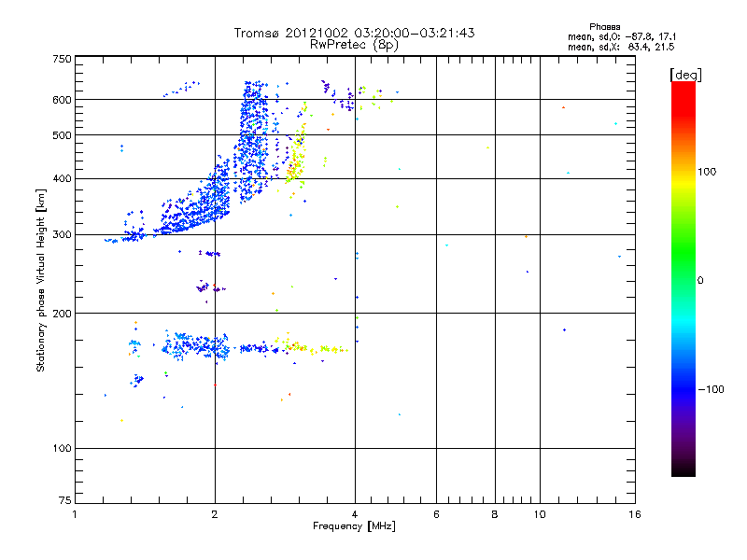Click the y-axis label '75'
The width and height of the screenshot is (747, 560).
pyautogui.click(x=65, y=500)
